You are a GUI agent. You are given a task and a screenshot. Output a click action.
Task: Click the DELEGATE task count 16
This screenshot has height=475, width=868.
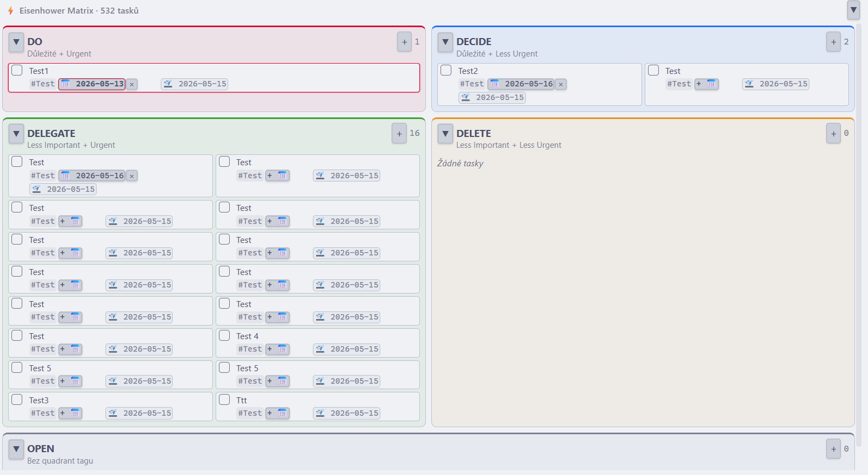414,133
